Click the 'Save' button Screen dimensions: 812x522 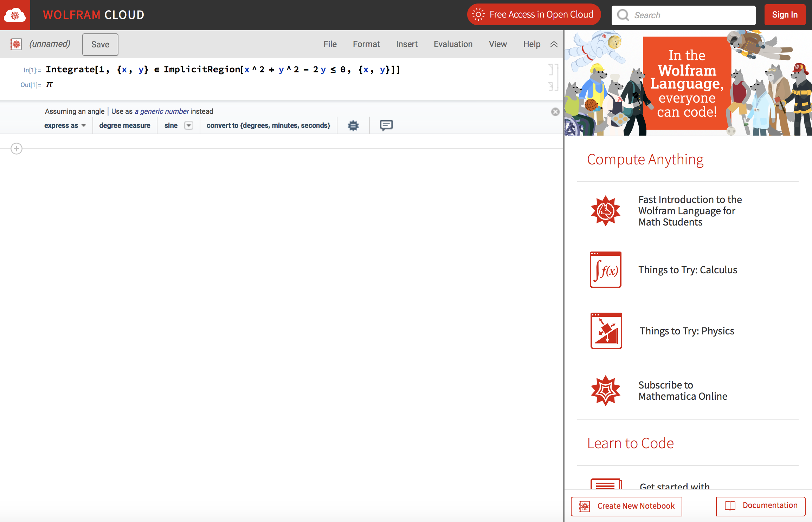click(99, 44)
